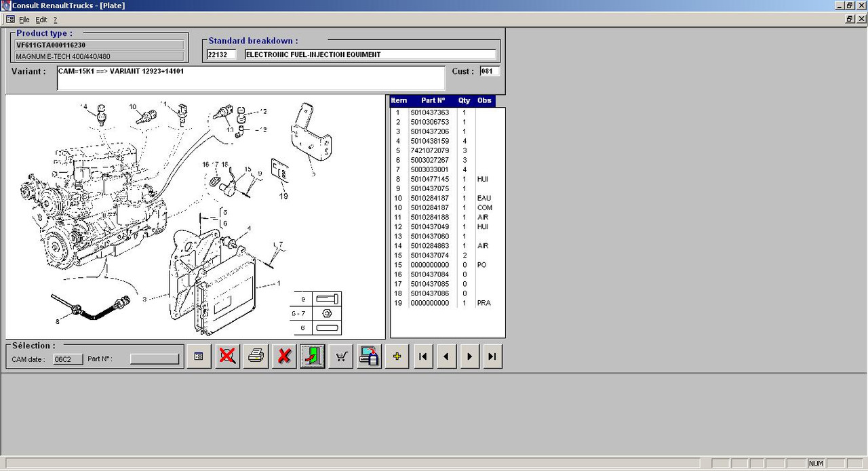Jump to last plate arrow button
Screen dimensions: 868x471
point(492,356)
